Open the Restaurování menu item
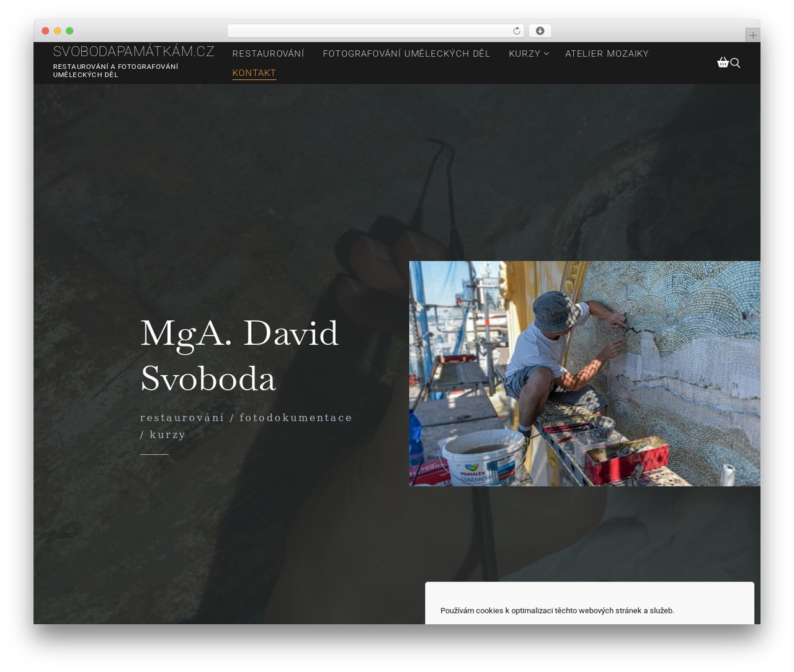Viewport: 794px width, 672px height. click(x=268, y=54)
